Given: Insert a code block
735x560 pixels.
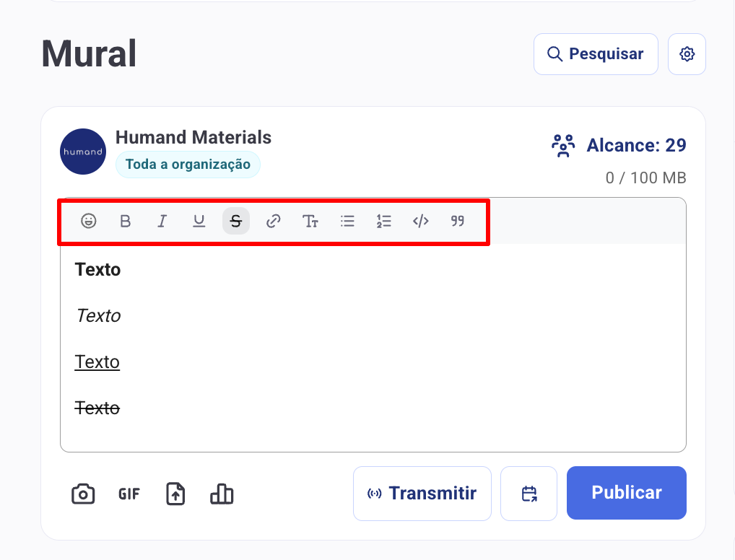Looking at the screenshot, I should pos(420,221).
